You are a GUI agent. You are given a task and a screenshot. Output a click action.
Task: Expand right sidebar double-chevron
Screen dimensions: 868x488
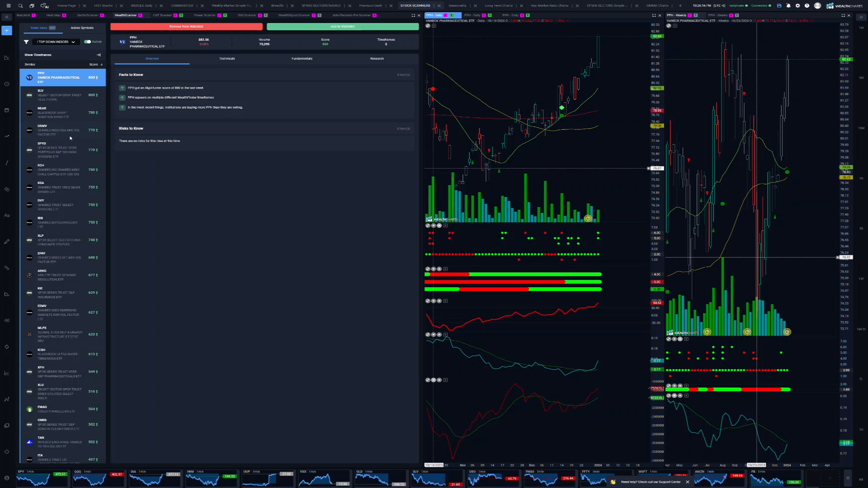[861, 17]
